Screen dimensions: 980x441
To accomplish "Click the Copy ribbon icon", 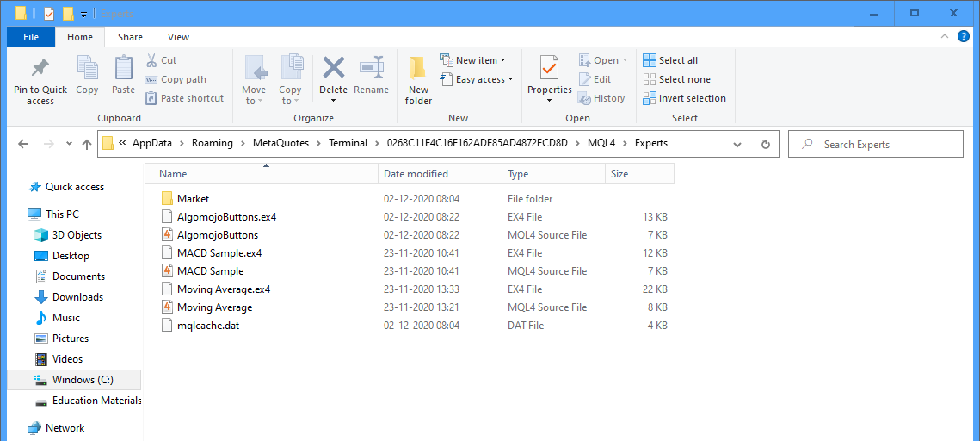I will click(x=87, y=67).
